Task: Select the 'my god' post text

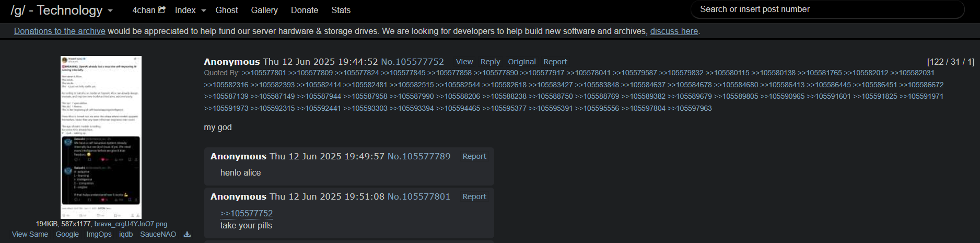Action: (218, 128)
